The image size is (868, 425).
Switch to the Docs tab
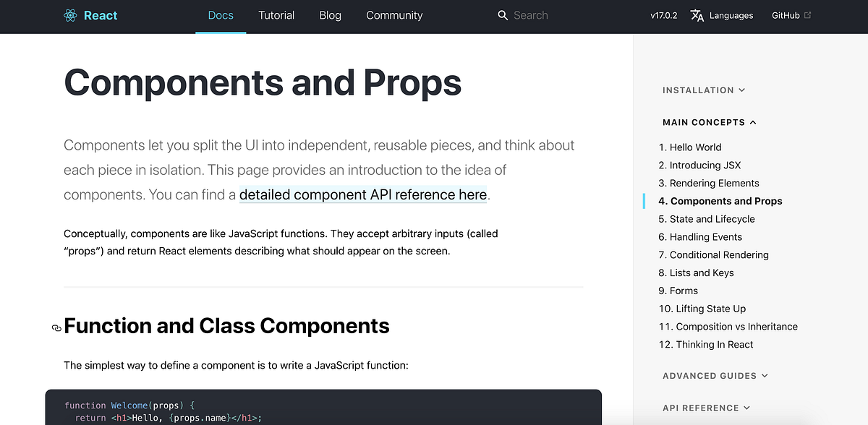221,14
